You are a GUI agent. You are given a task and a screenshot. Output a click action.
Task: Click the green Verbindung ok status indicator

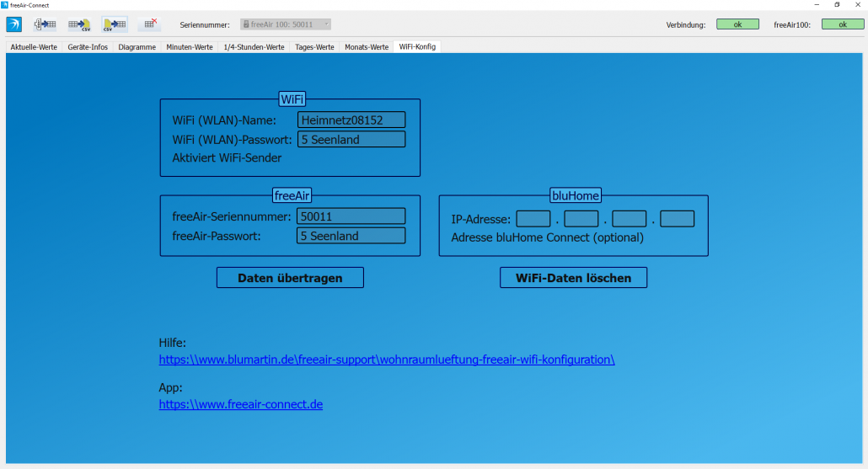(x=737, y=24)
